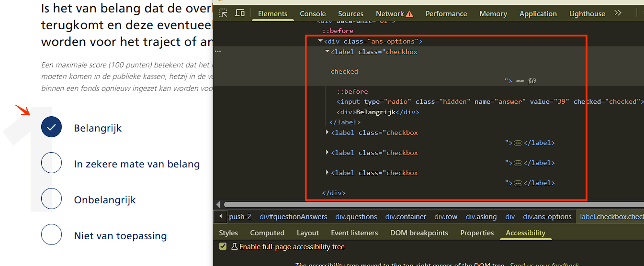Click the inspect element picker icon
The image size is (644, 266).
click(223, 13)
